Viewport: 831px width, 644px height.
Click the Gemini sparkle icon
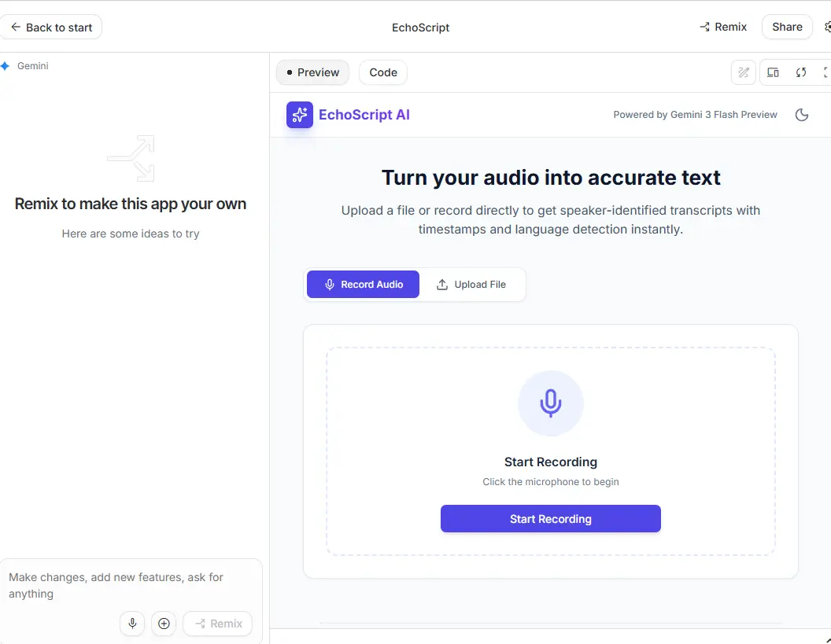[5, 66]
